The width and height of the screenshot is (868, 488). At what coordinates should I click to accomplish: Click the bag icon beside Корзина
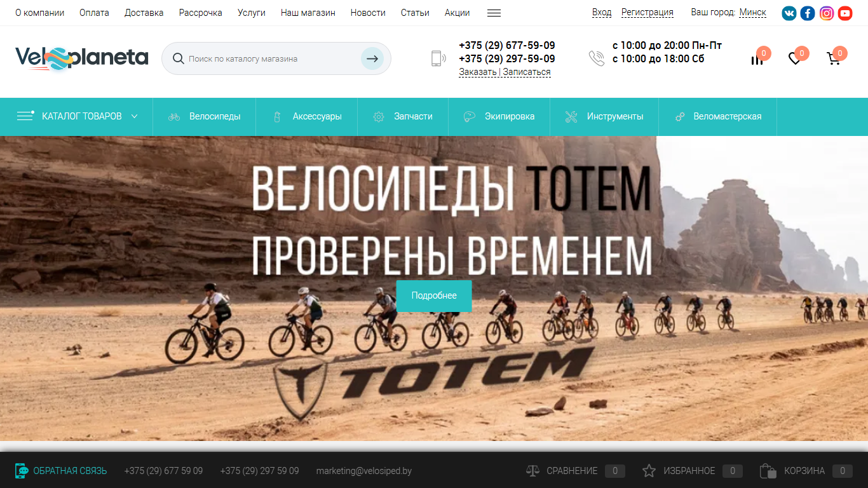pyautogui.click(x=768, y=471)
